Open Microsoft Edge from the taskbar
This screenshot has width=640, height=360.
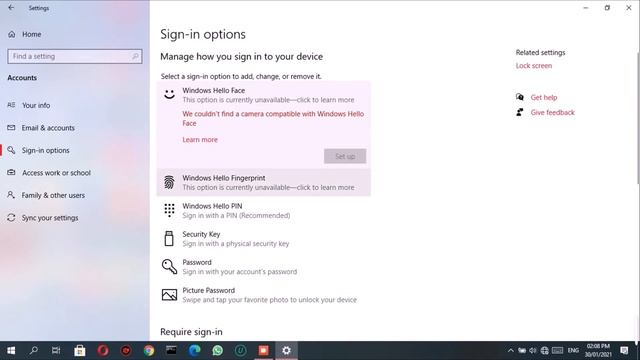[195, 350]
